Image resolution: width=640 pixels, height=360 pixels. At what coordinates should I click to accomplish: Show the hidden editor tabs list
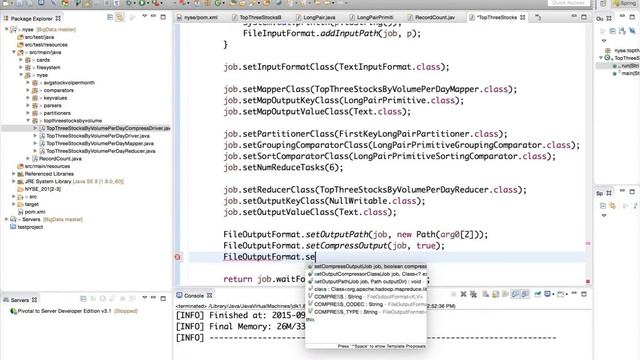point(538,18)
